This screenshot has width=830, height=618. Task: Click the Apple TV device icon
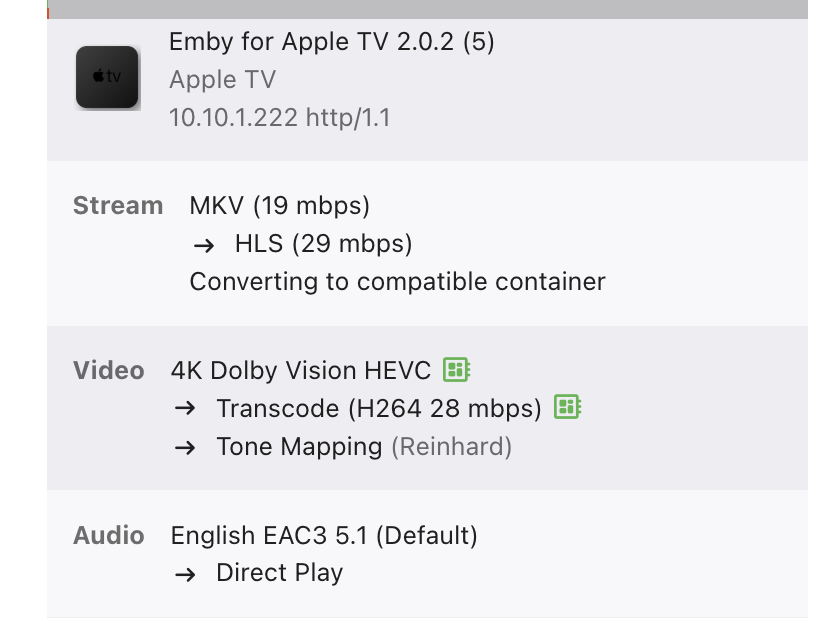pos(107,77)
